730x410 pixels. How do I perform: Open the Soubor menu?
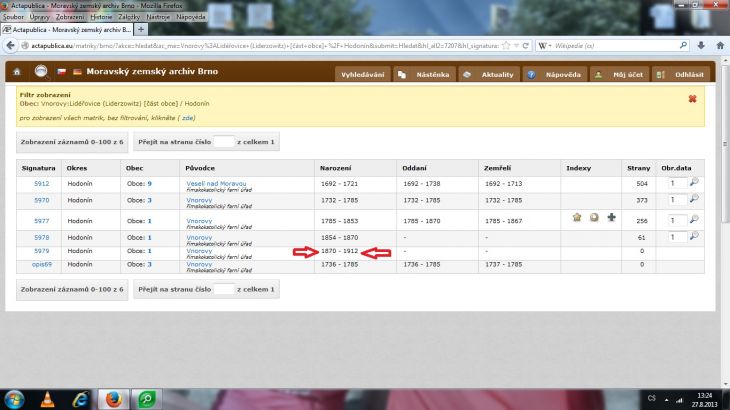coord(13,17)
